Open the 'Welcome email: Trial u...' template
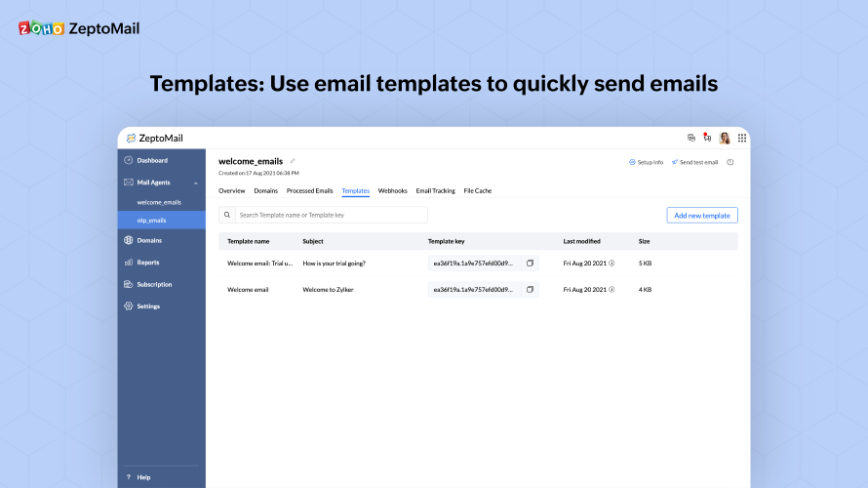 pyautogui.click(x=260, y=264)
